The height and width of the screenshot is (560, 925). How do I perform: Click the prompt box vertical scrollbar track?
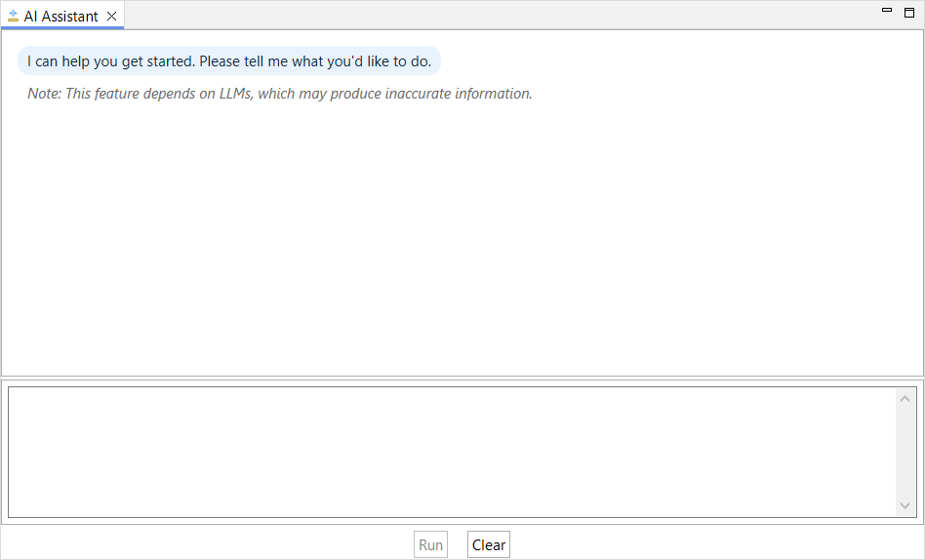click(905, 453)
